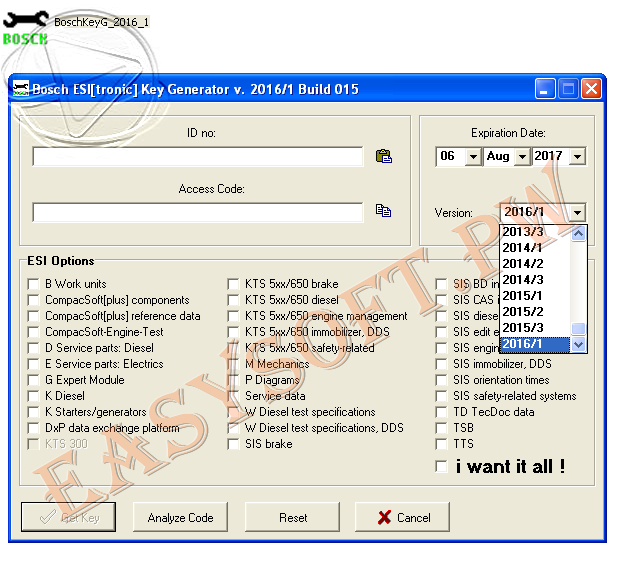The width and height of the screenshot is (624, 561).
Task: Open the expiration year dropdown
Action: pyautogui.click(x=577, y=156)
